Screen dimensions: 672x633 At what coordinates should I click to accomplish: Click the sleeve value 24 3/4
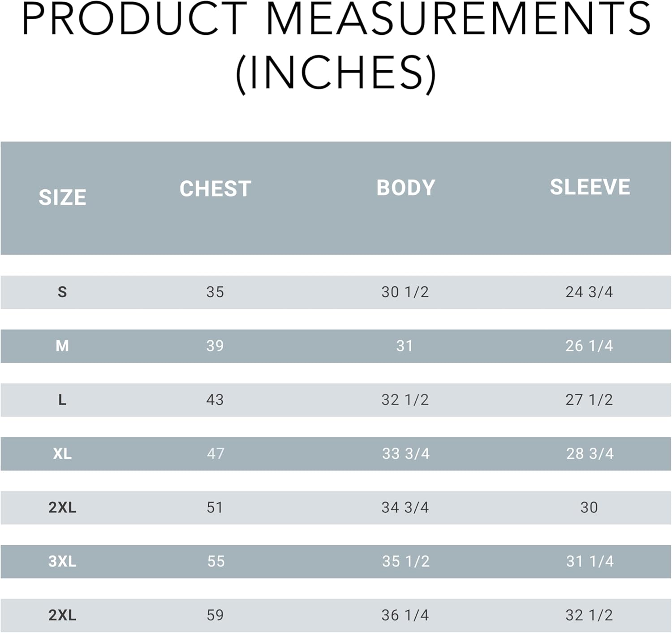click(589, 292)
